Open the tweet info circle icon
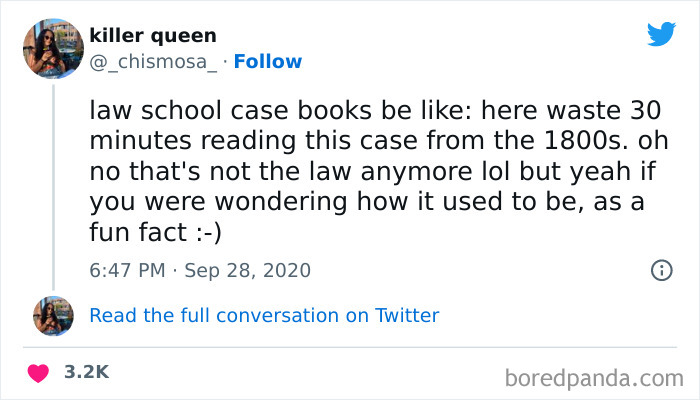Viewport: 700px width, 400px height. pyautogui.click(x=660, y=270)
